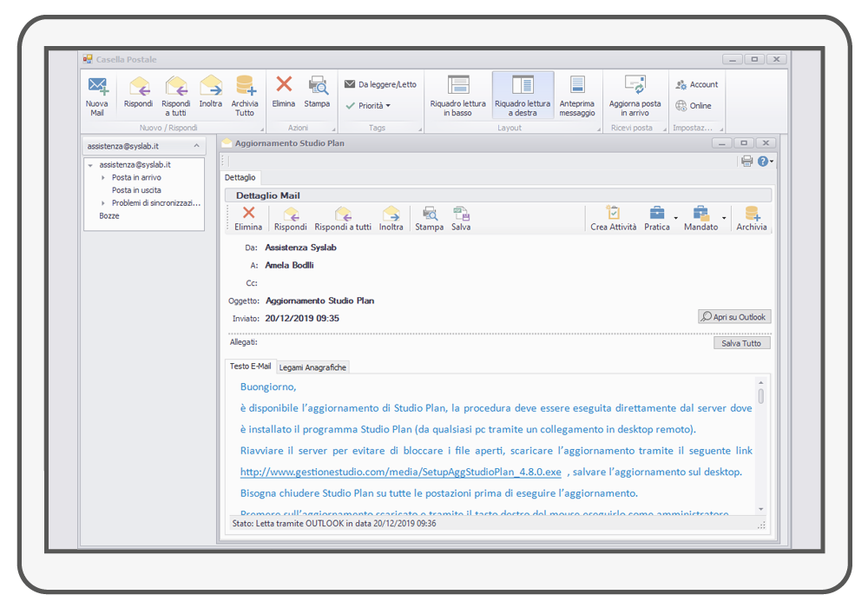Expand the Posta in arrivo folder

[103, 177]
